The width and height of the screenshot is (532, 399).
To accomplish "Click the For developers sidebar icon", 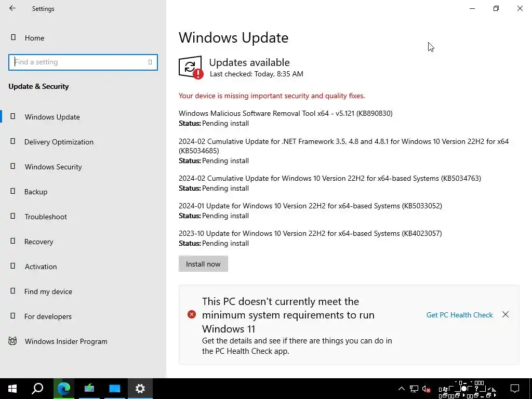I will point(13,316).
